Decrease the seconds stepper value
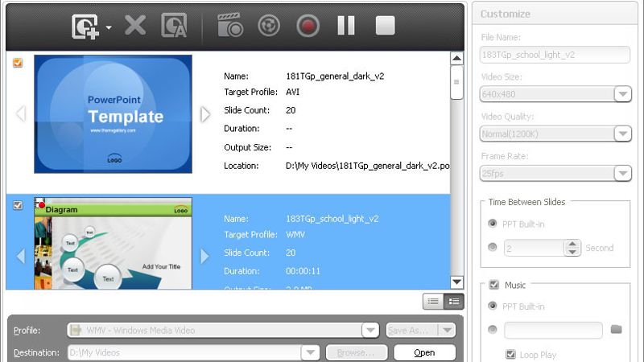This screenshot has width=644, height=362. [572, 252]
